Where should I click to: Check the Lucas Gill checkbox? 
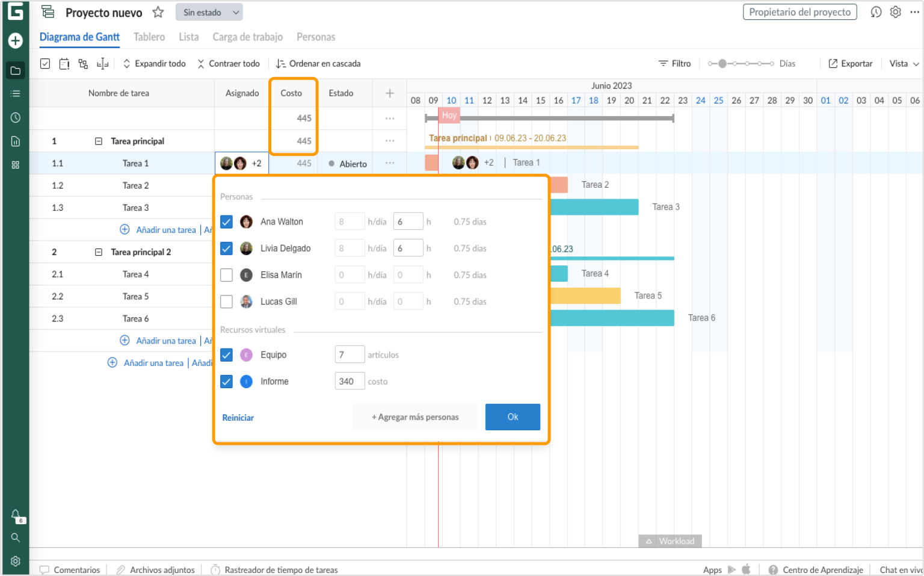click(226, 302)
